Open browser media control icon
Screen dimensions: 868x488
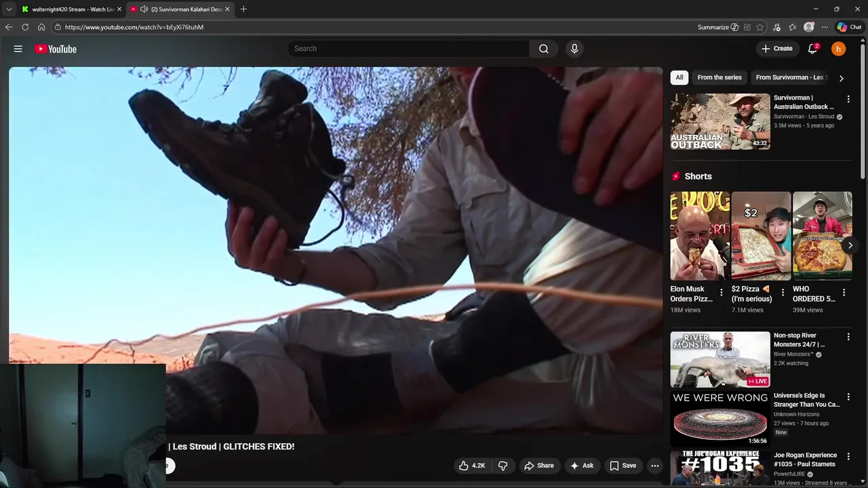point(776,27)
